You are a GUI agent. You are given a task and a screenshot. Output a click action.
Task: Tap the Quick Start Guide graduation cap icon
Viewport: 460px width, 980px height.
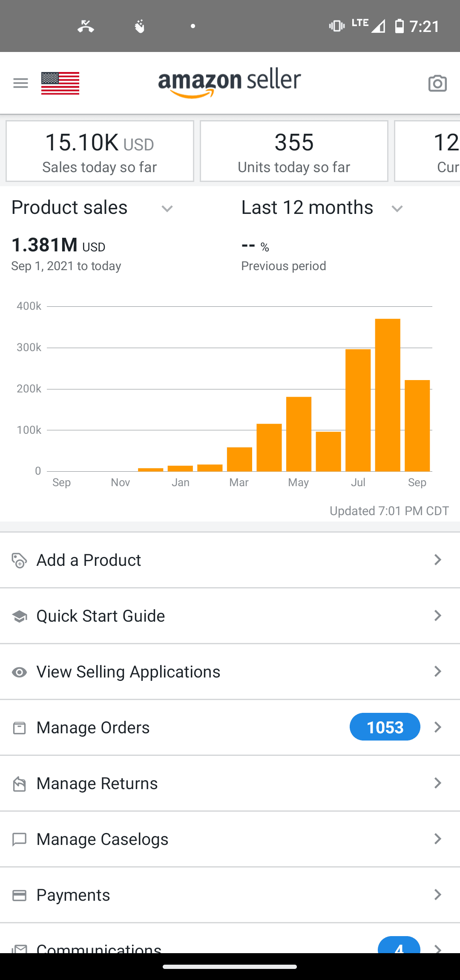pyautogui.click(x=19, y=616)
